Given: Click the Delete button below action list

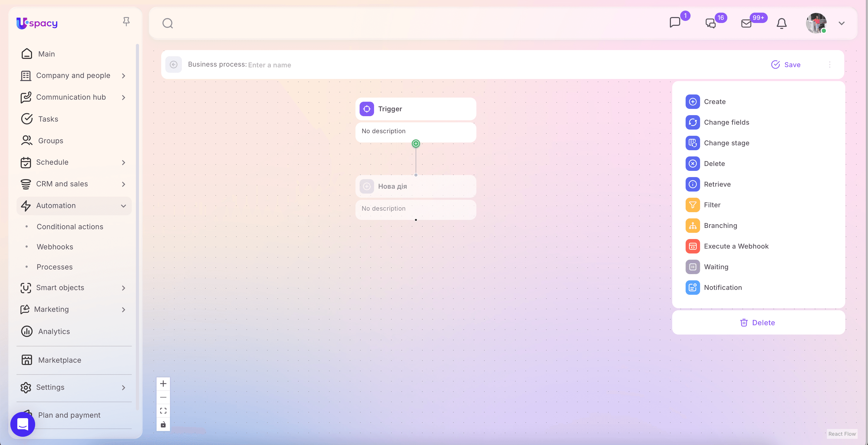Looking at the screenshot, I should pyautogui.click(x=758, y=322).
